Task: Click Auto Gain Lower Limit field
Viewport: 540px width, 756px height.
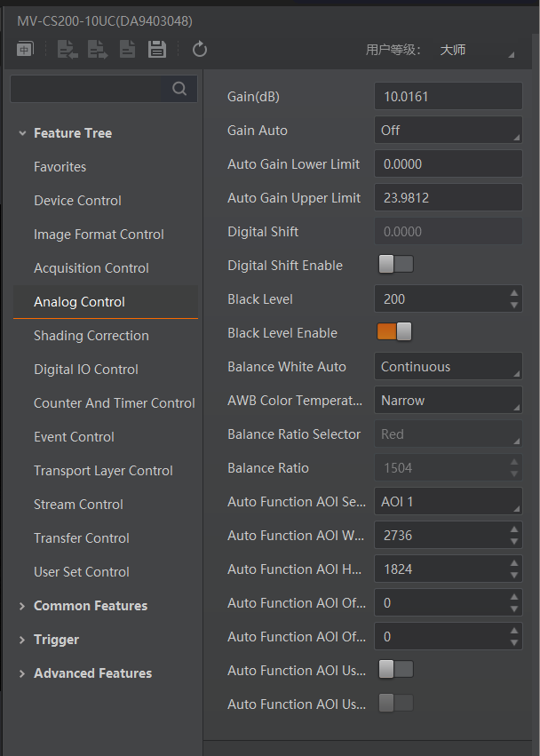Action: coord(449,163)
